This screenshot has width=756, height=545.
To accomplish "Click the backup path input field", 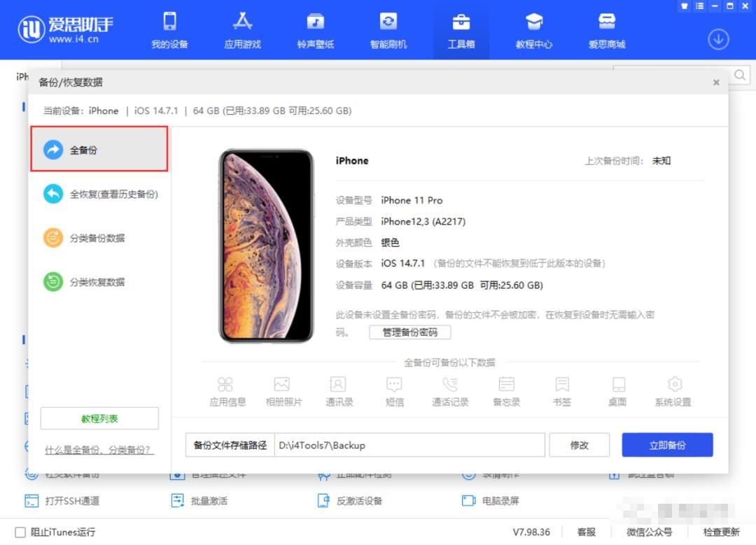I will click(x=409, y=444).
